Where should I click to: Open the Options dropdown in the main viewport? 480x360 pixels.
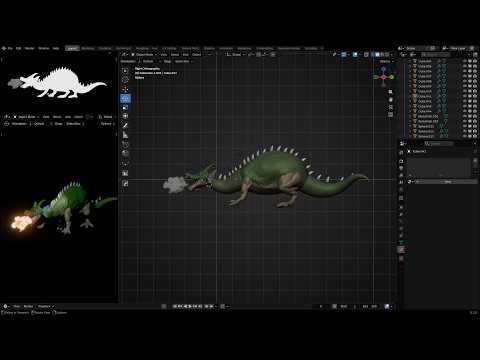coord(386,61)
